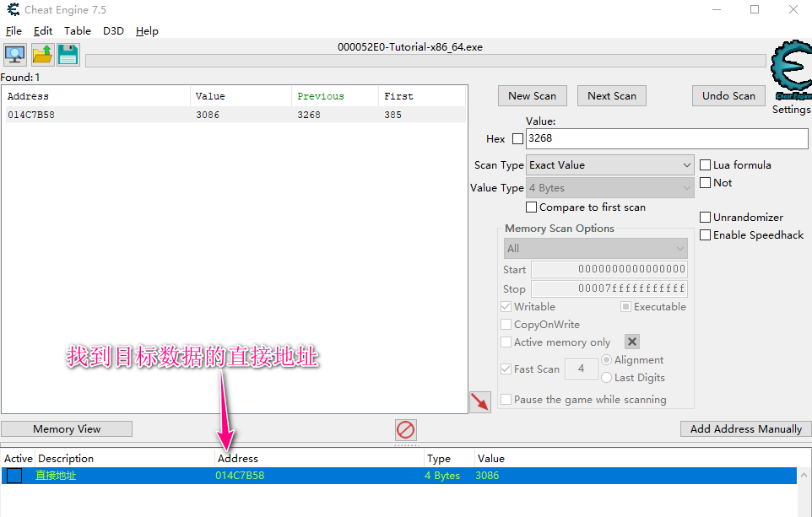
Task: Toggle Active box for the 014C7B58 entry
Action: (14, 476)
